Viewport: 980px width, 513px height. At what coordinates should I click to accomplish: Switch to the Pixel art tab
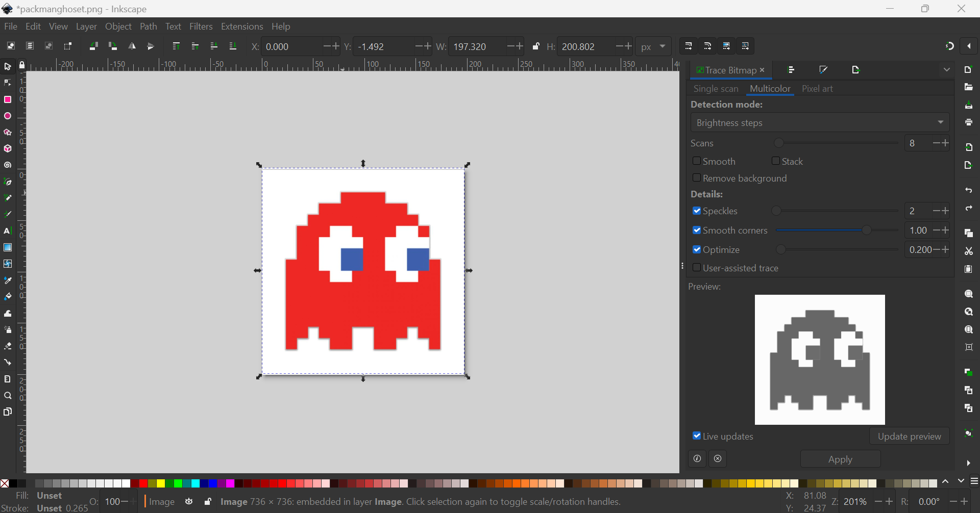click(817, 89)
